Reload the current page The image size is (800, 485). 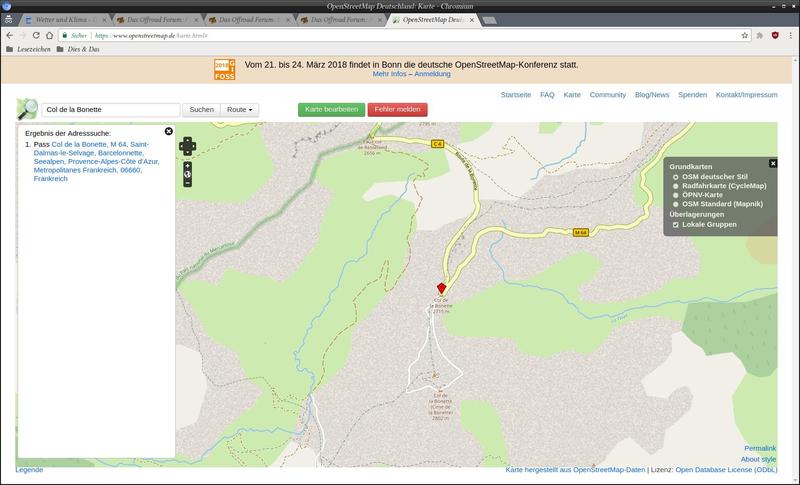point(36,35)
